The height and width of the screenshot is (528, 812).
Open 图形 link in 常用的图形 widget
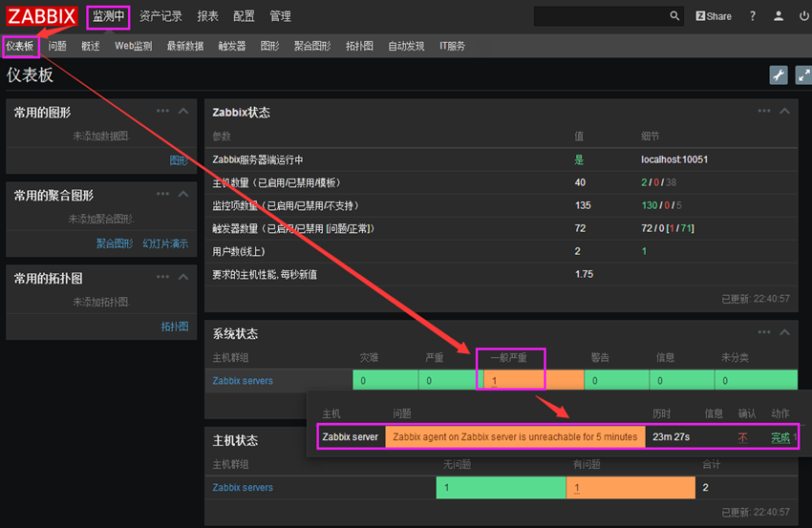pos(180,160)
